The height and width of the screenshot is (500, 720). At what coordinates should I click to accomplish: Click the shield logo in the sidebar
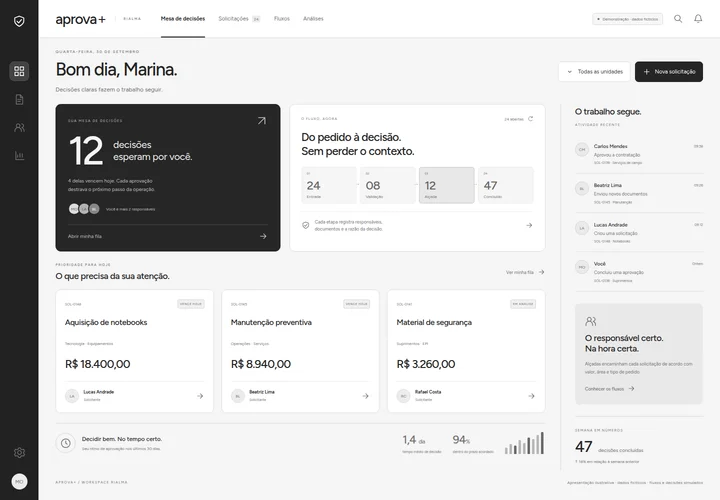click(19, 21)
